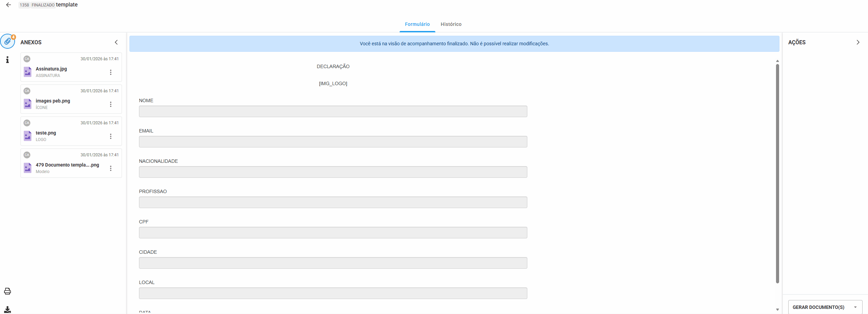The image size is (868, 314).
Task: Click the back arrow icon
Action: [9, 5]
